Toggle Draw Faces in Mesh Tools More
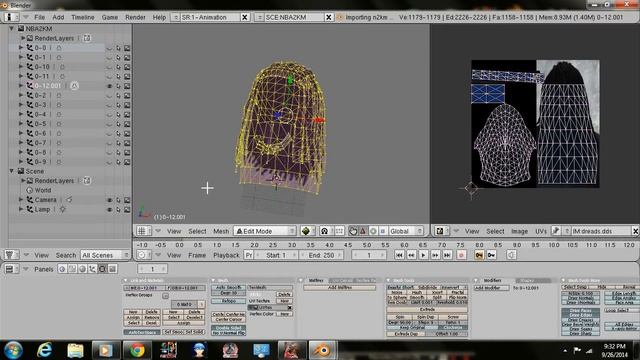 580,311
